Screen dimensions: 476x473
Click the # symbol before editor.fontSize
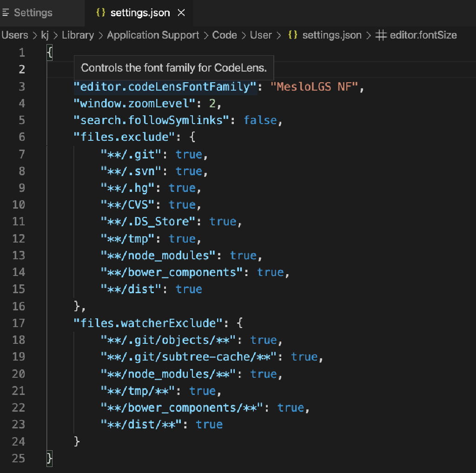(x=381, y=35)
